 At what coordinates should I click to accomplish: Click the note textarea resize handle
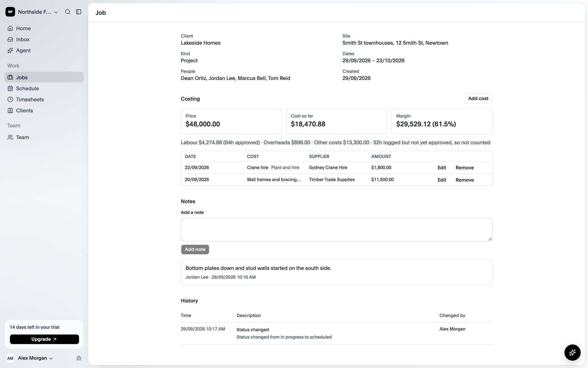tap(490, 239)
